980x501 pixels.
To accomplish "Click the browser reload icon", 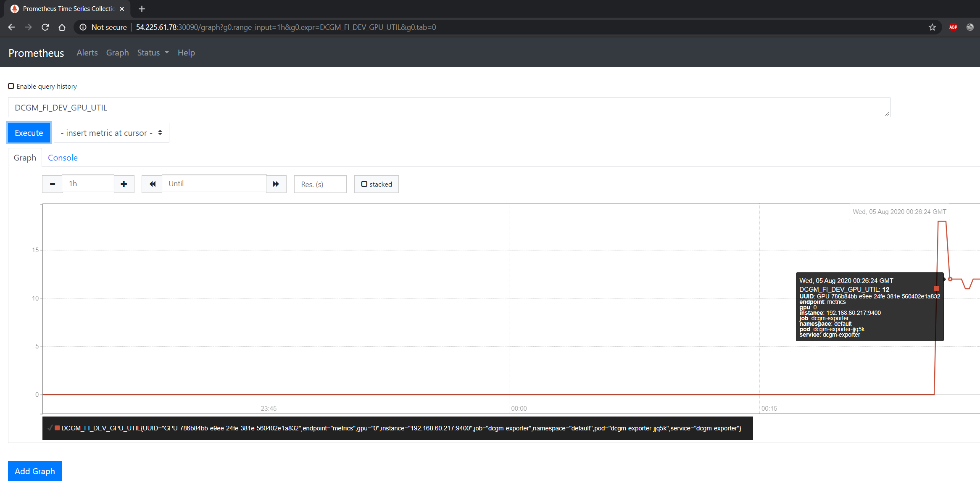I will click(x=45, y=27).
